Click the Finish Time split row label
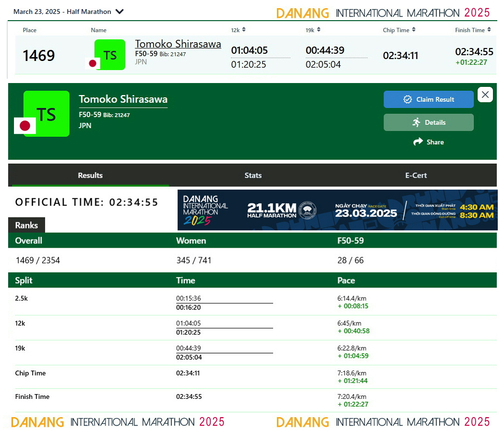The height and width of the screenshot is (432, 504). tap(33, 396)
